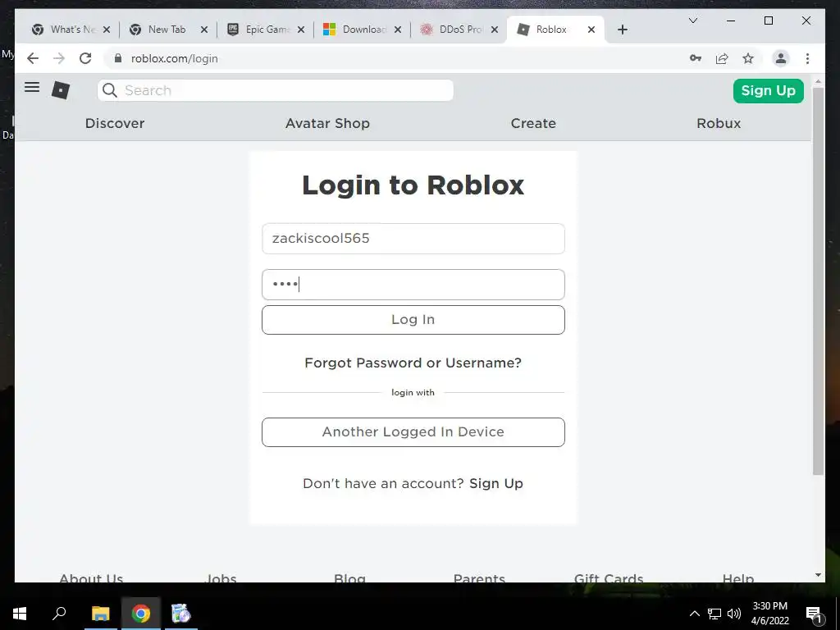840x630 pixels.
Task: Click the browser forward arrow
Action: coord(59,58)
